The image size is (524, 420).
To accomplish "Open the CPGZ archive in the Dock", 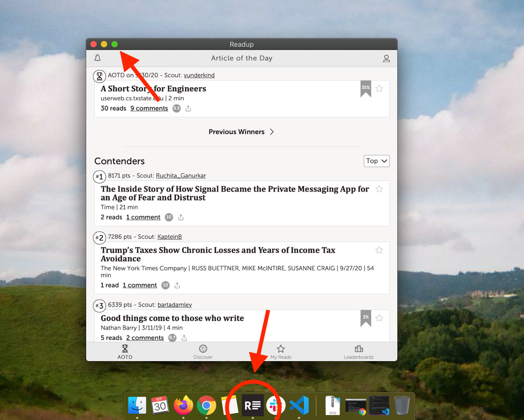I will pyautogui.click(x=332, y=405).
